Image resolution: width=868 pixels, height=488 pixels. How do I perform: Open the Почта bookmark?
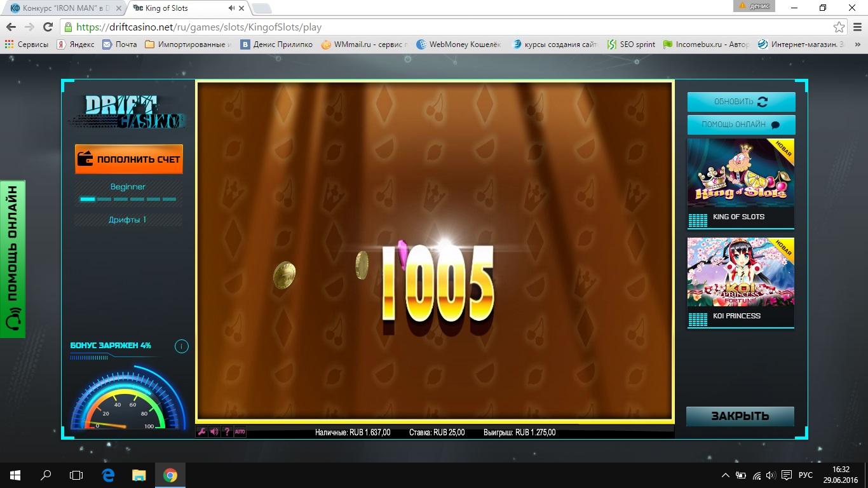click(x=119, y=44)
